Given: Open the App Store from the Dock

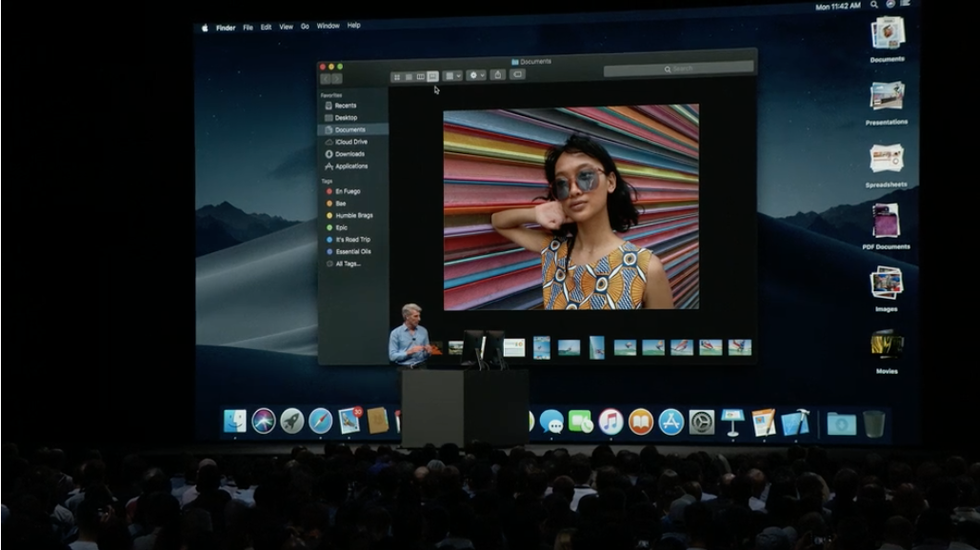Looking at the screenshot, I should pyautogui.click(x=670, y=422).
